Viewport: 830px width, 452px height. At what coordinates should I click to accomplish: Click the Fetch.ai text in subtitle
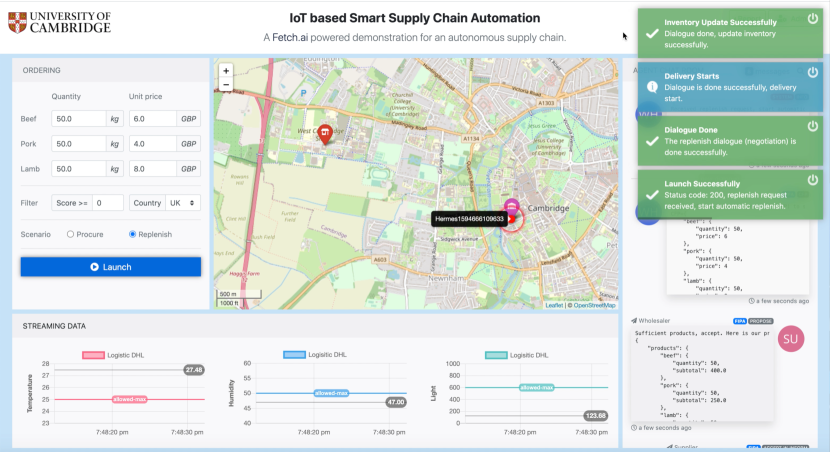pos(290,38)
